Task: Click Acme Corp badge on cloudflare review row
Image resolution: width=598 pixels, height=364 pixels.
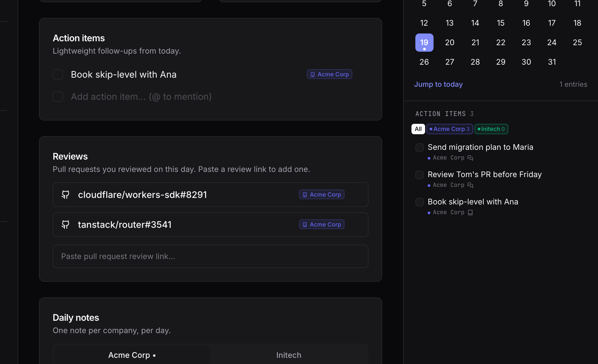Action: [322, 195]
